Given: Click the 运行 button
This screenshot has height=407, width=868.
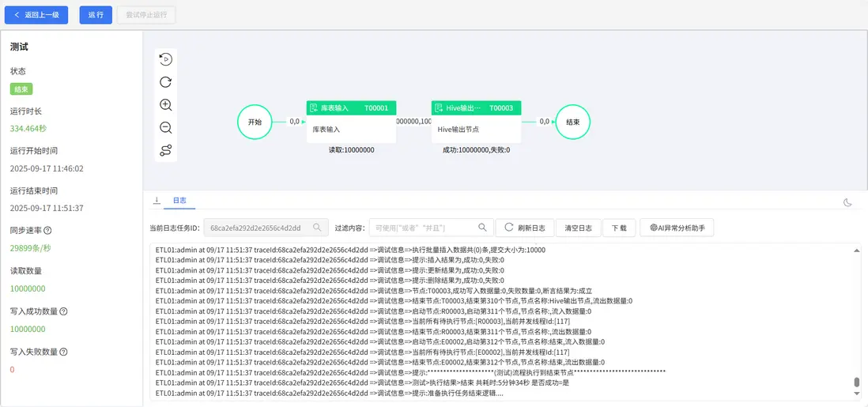Looking at the screenshot, I should tap(96, 15).
